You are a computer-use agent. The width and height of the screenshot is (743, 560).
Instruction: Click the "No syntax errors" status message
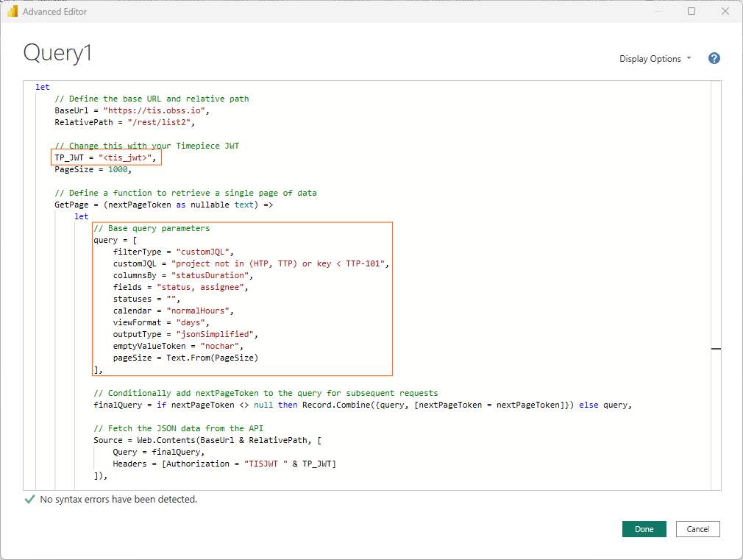[118, 499]
